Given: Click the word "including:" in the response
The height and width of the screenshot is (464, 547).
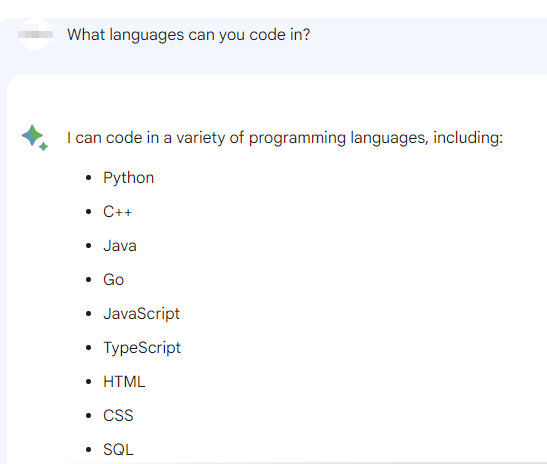Looking at the screenshot, I should pyautogui.click(x=468, y=137).
